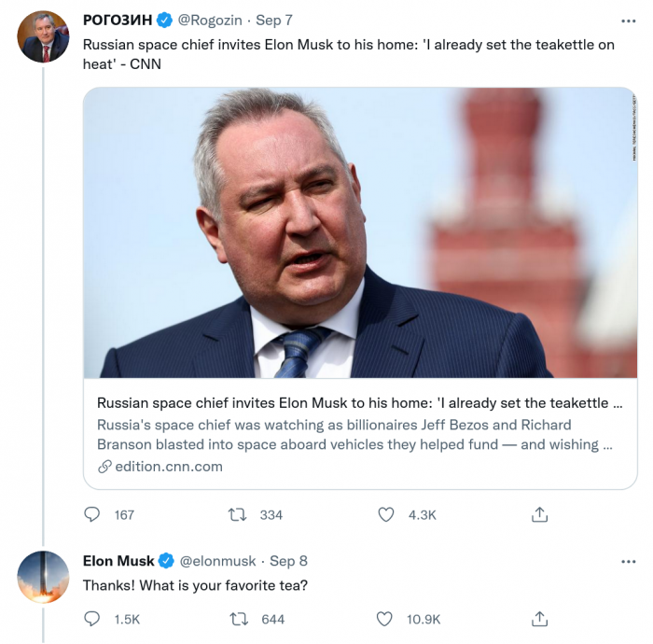
Task: Retweet Rogozin's teakettle tweet
Action: tap(238, 514)
